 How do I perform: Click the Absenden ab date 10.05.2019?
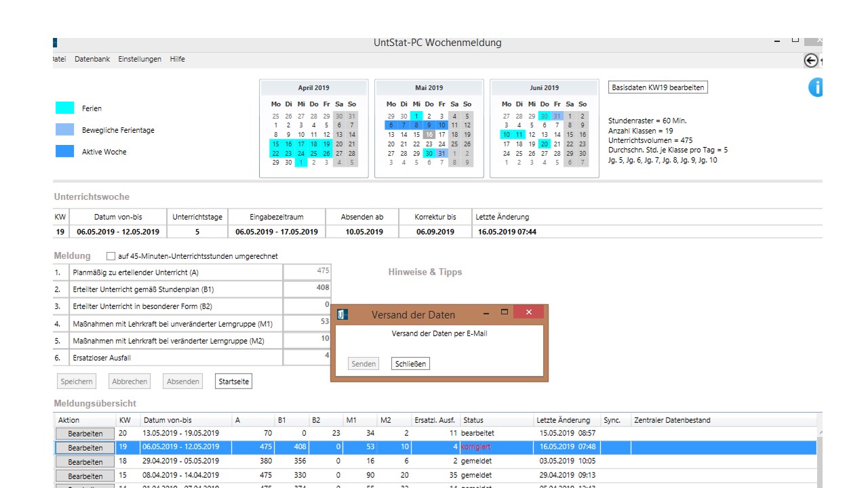click(x=363, y=232)
